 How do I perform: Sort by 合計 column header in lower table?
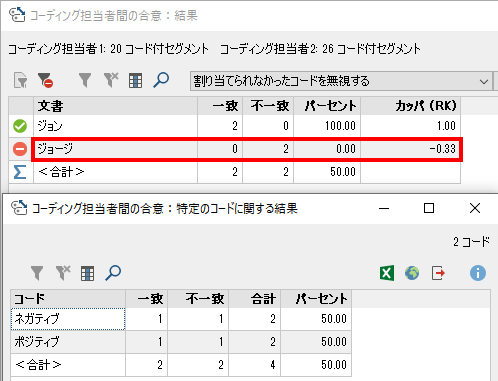[x=255, y=299]
